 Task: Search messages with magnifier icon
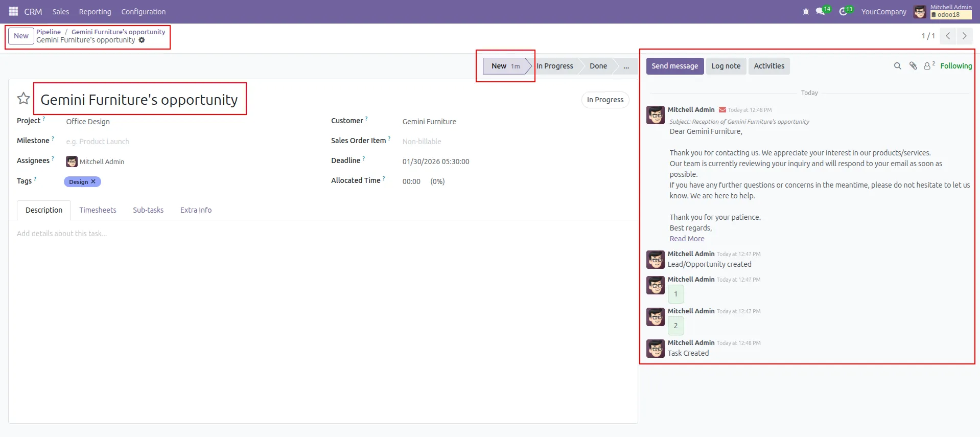(897, 66)
